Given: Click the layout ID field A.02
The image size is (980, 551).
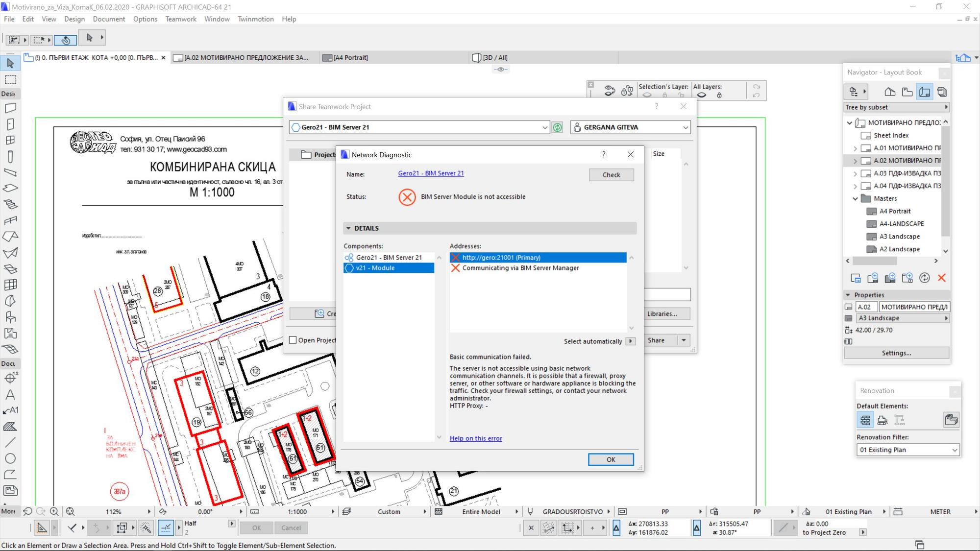Looking at the screenshot, I should pos(866,307).
